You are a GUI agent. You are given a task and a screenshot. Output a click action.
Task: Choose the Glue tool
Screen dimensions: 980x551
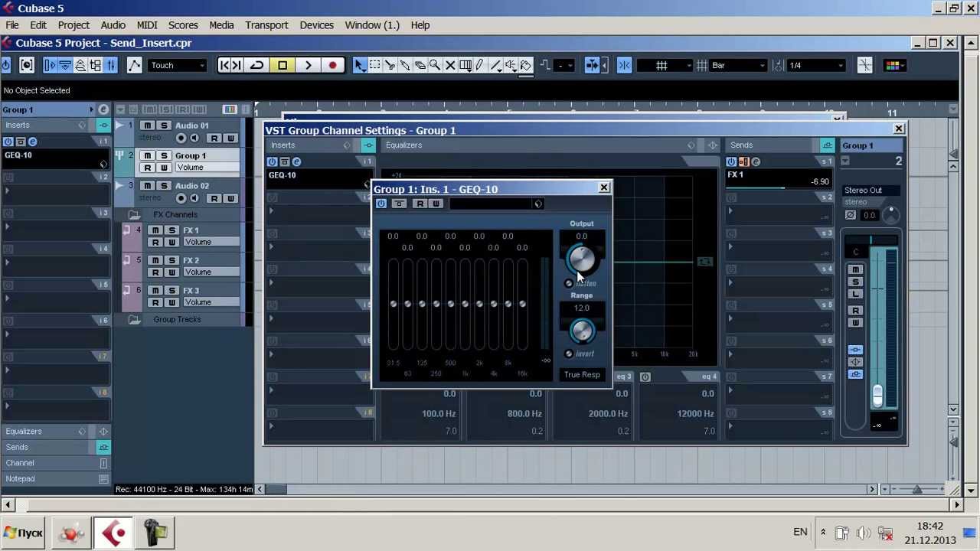point(404,66)
